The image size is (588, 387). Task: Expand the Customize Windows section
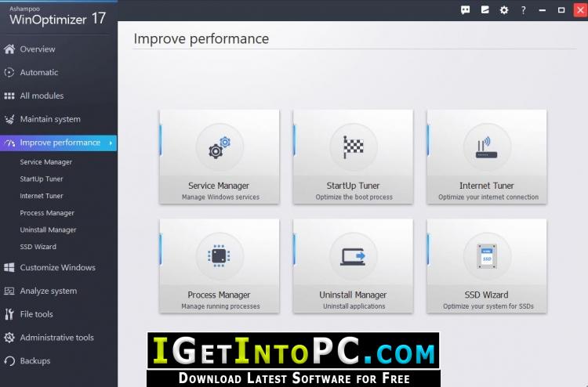59,267
